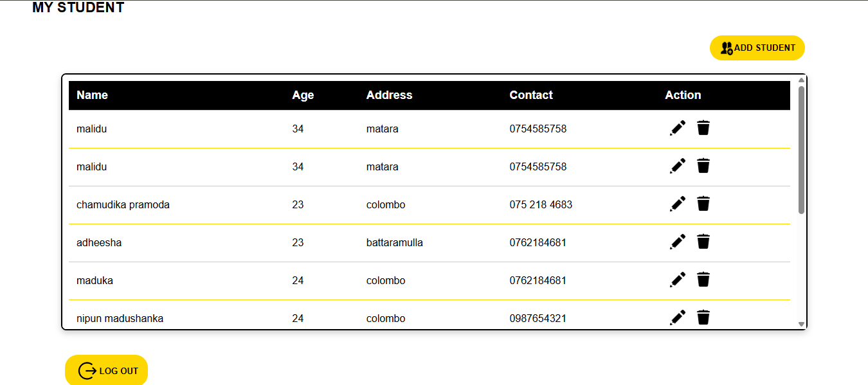Edit nipun madushanka's record
Viewport: 868px width, 385px height.
coord(677,317)
